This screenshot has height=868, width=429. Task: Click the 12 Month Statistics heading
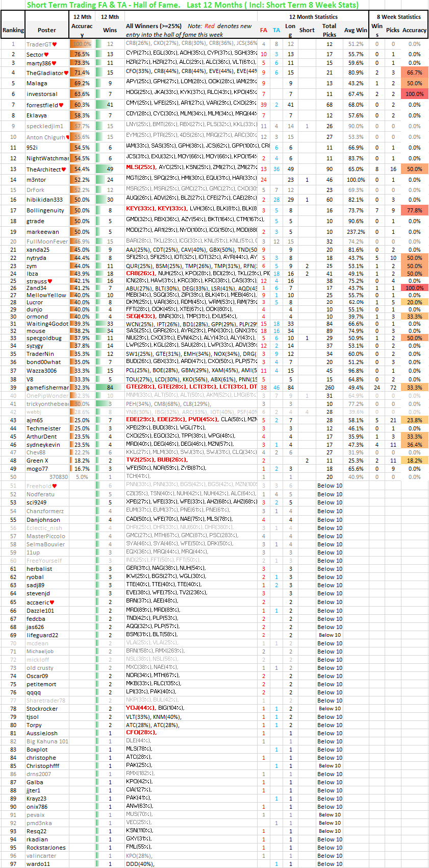click(x=313, y=17)
